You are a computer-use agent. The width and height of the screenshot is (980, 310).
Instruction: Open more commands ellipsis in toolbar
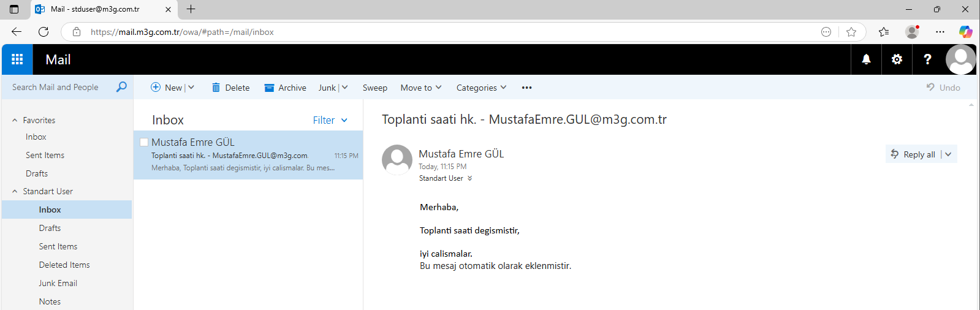(x=526, y=88)
